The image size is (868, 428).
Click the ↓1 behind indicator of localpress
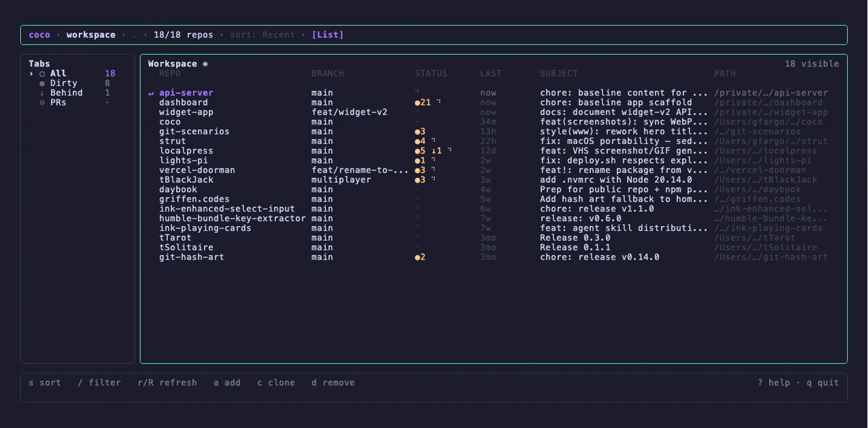[437, 151]
